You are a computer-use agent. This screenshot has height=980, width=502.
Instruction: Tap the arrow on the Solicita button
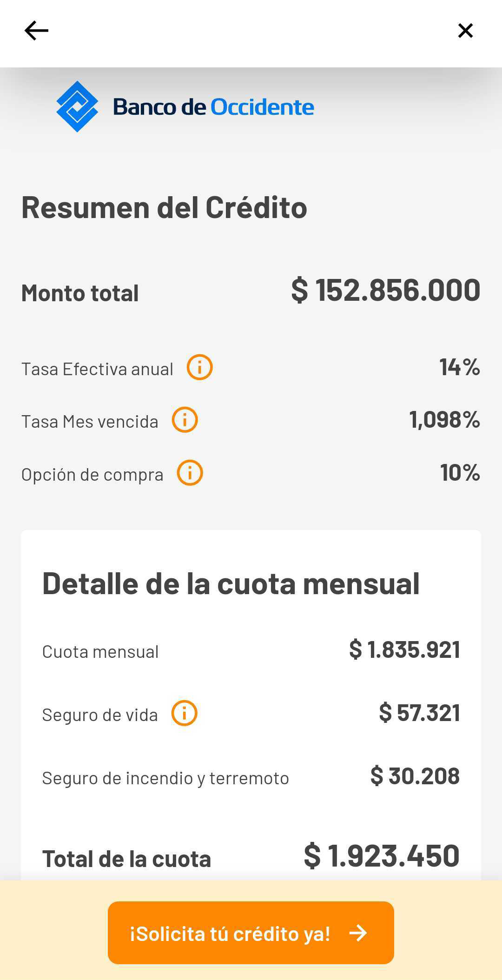tap(358, 933)
